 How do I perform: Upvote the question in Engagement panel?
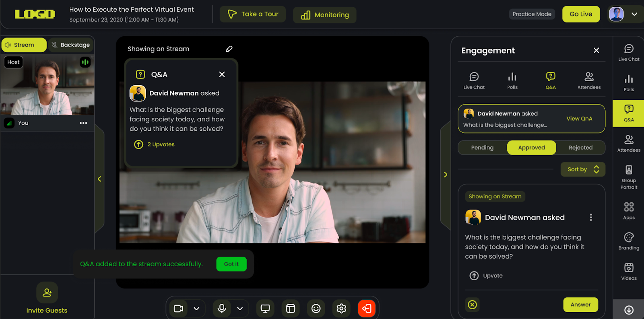486,276
